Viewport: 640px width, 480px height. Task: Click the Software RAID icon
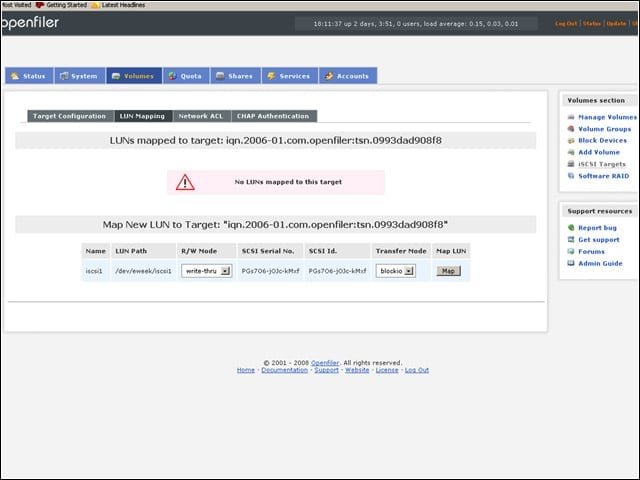pos(571,176)
